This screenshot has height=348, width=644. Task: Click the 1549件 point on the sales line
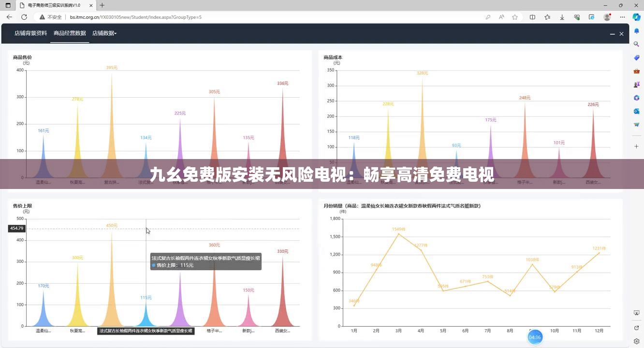[x=399, y=234]
